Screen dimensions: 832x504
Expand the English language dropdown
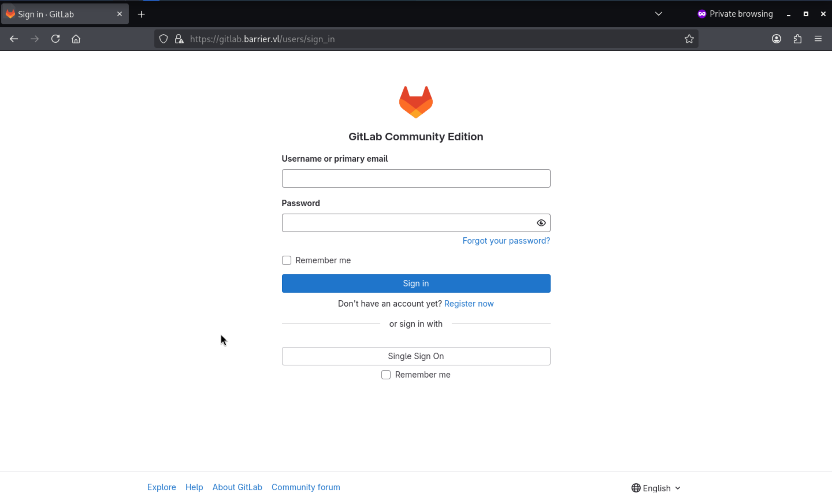click(656, 488)
